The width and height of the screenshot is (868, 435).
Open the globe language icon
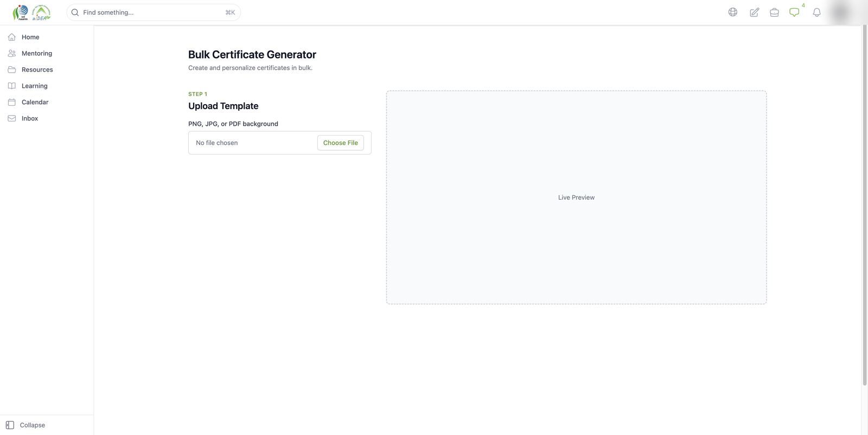point(733,12)
